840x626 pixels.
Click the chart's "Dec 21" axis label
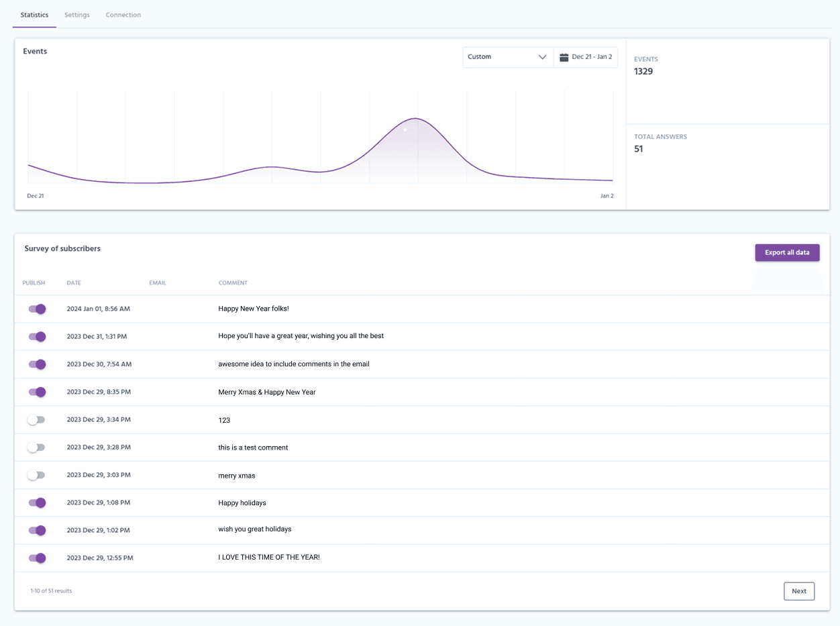(35, 196)
